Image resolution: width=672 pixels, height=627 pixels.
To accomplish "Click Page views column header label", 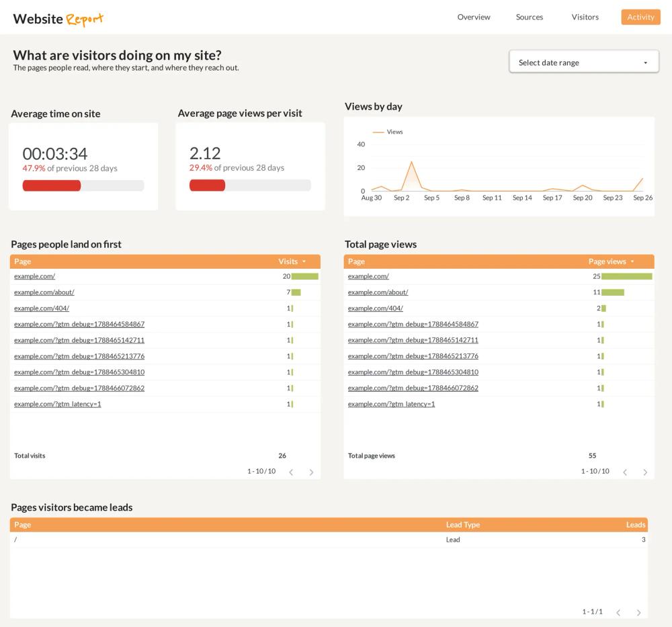I will click(x=607, y=261).
